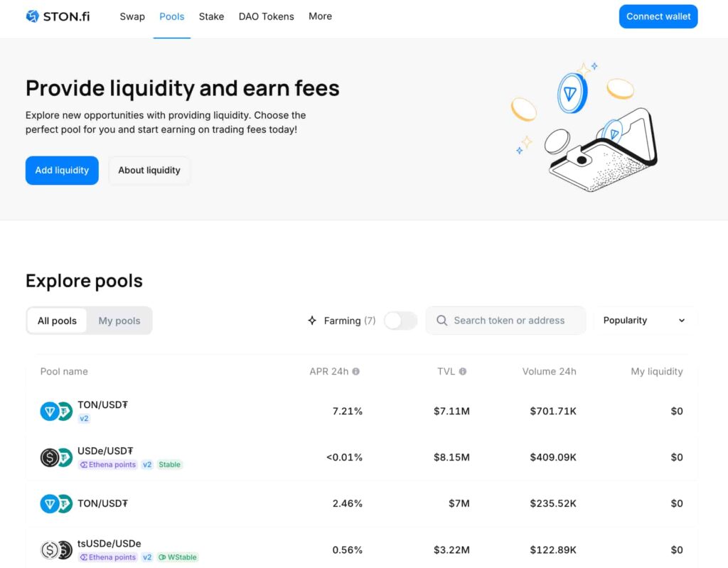728x568 pixels.
Task: Click the tsUSDe/USDe pool token icon
Action: (x=56, y=550)
